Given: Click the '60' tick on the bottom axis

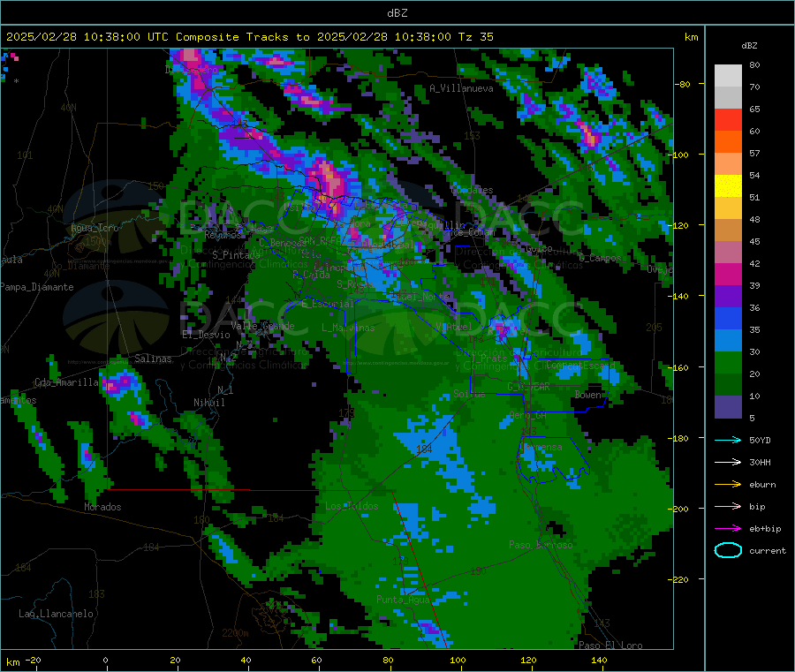Looking at the screenshot, I should 316,660.
